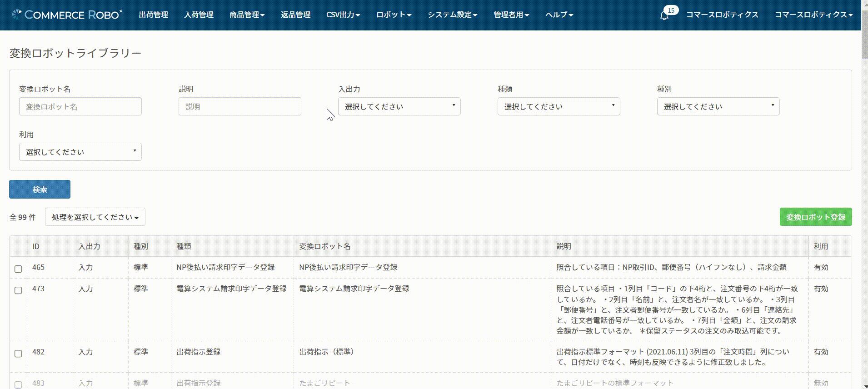Click robot name たまごリピート
This screenshot has height=389, width=868.
(324, 383)
